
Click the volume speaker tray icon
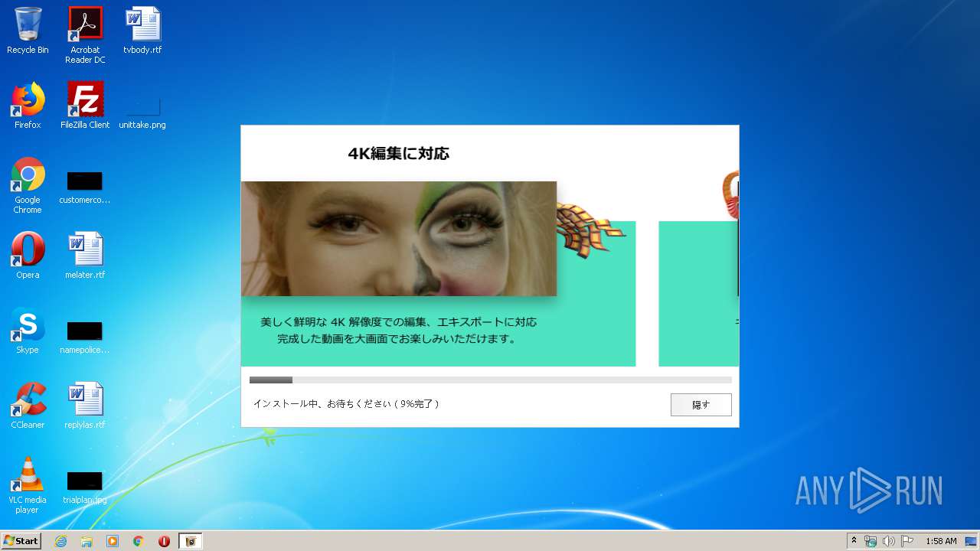tap(889, 541)
